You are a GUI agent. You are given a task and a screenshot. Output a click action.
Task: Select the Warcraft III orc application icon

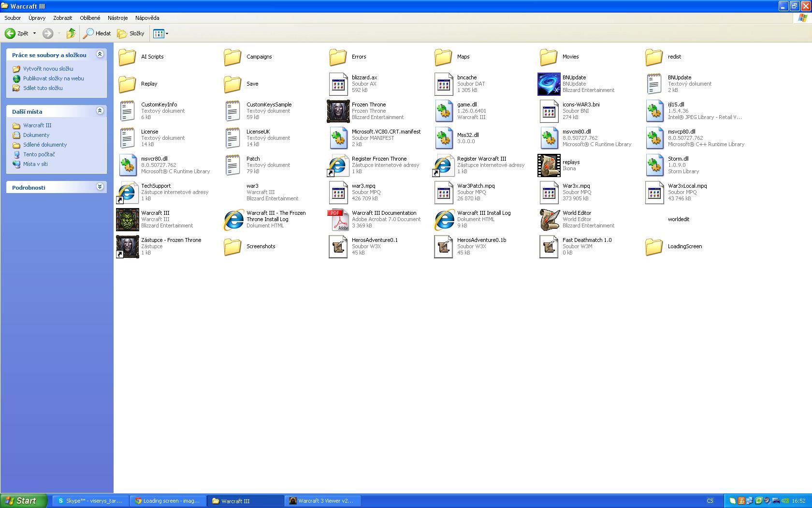[x=128, y=220]
